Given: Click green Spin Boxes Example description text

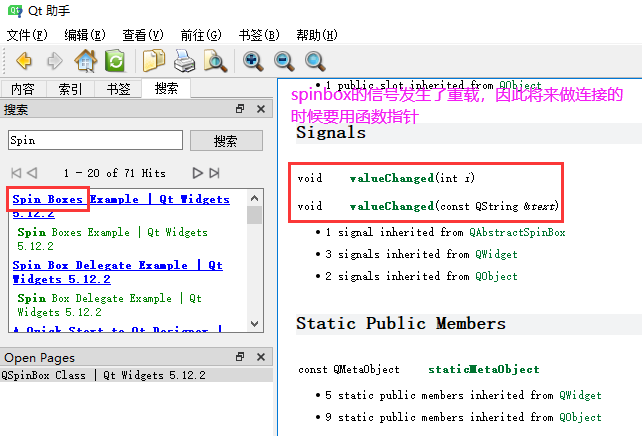Looking at the screenshot, I should [112, 239].
